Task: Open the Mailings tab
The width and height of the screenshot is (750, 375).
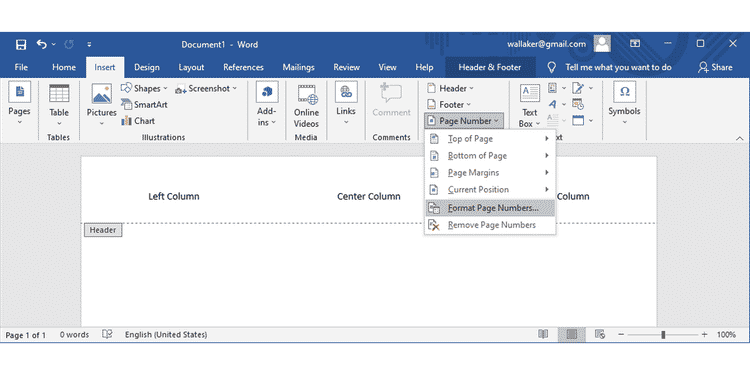Action: click(298, 67)
